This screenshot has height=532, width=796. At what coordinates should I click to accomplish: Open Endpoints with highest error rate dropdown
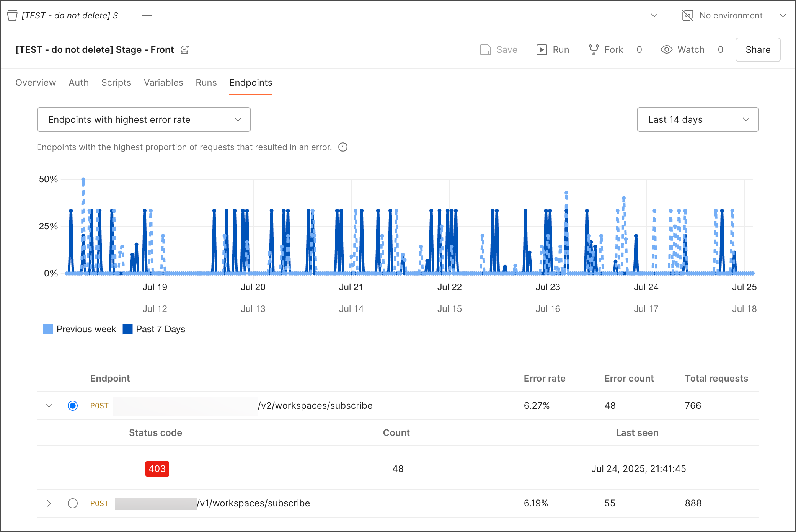tap(144, 119)
